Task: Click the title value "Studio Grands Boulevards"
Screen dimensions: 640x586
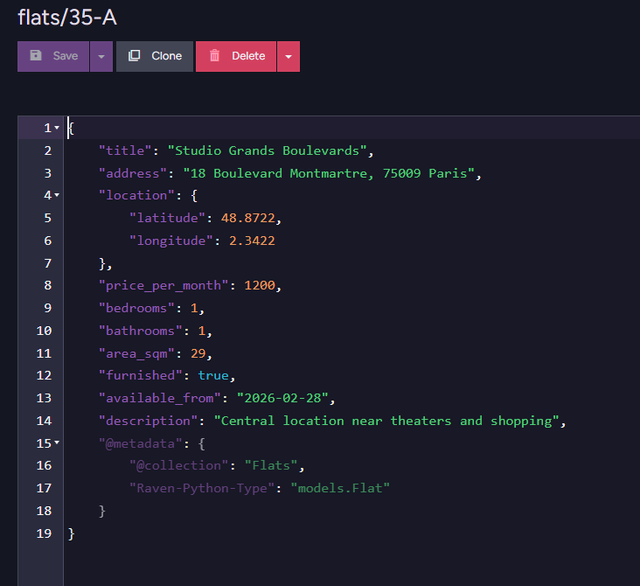Action: tap(269, 150)
